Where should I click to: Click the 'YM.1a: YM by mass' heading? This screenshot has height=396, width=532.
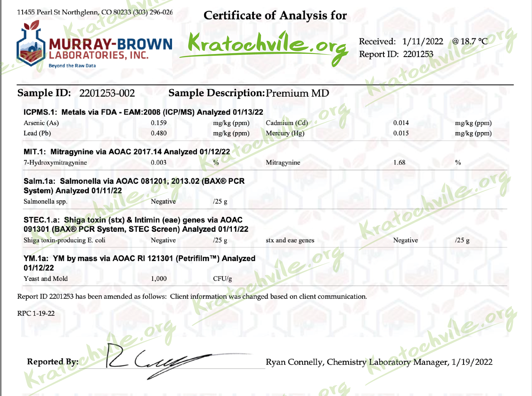(139, 263)
